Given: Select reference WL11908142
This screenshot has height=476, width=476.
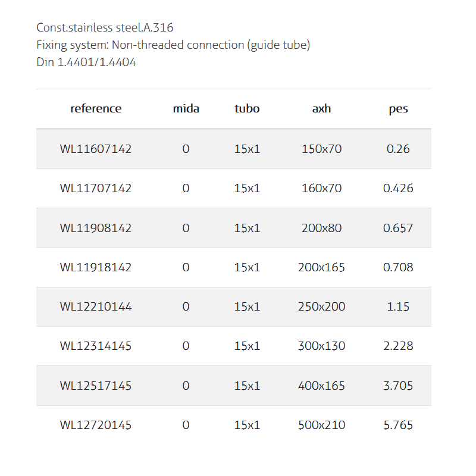Looking at the screenshot, I should tap(96, 228).
